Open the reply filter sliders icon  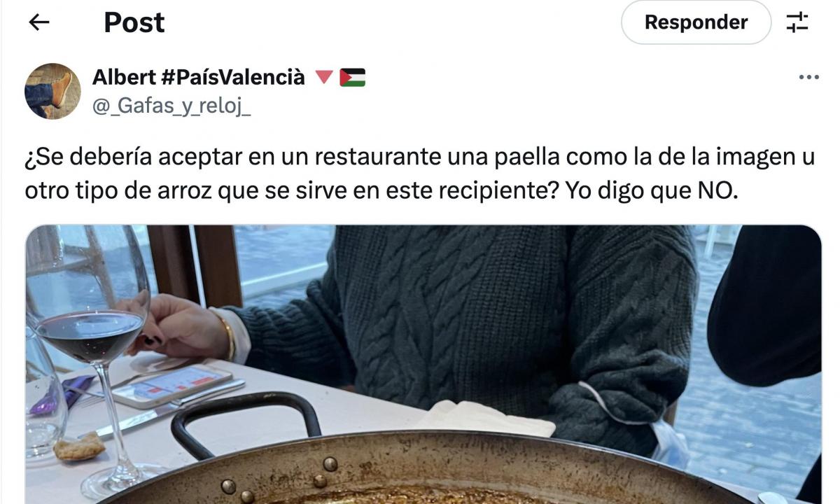point(797,22)
